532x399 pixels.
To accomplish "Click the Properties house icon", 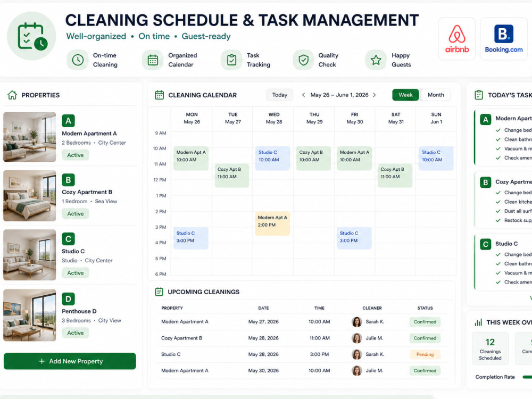I will (x=12, y=95).
